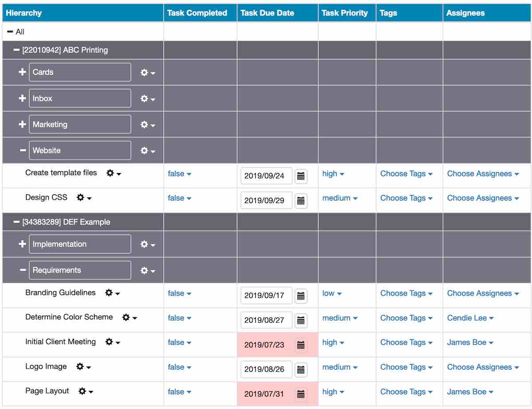
Task: Click calendar icon in Design CSS row
Action: [x=301, y=201]
